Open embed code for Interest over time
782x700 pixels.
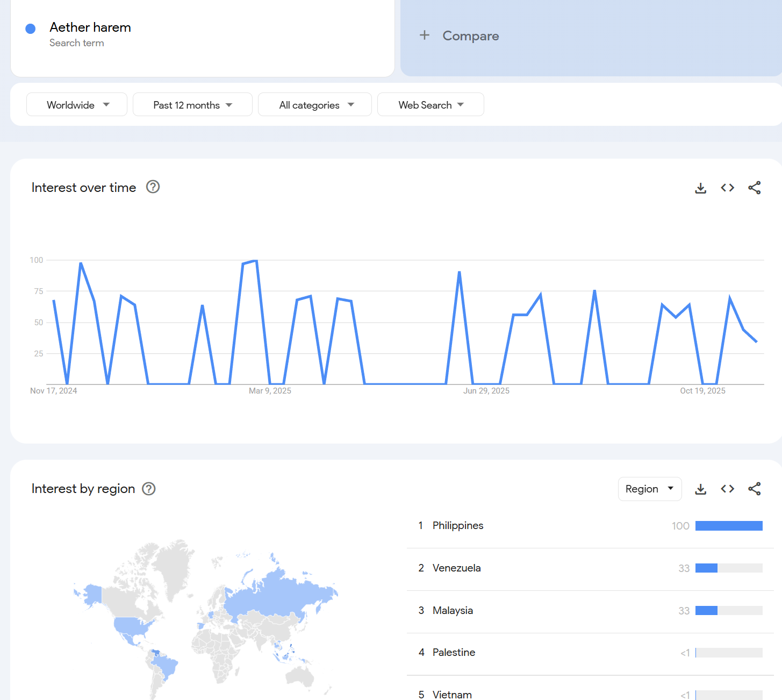coord(727,188)
